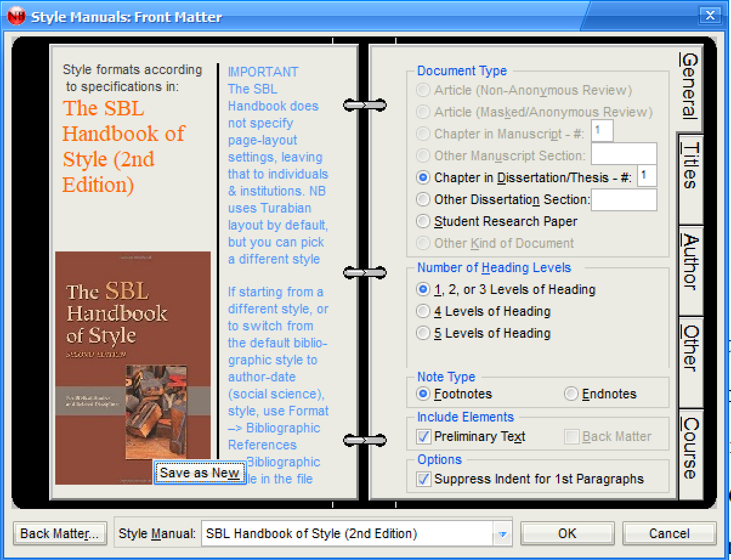Switch note type to Endnotes

pos(571,394)
